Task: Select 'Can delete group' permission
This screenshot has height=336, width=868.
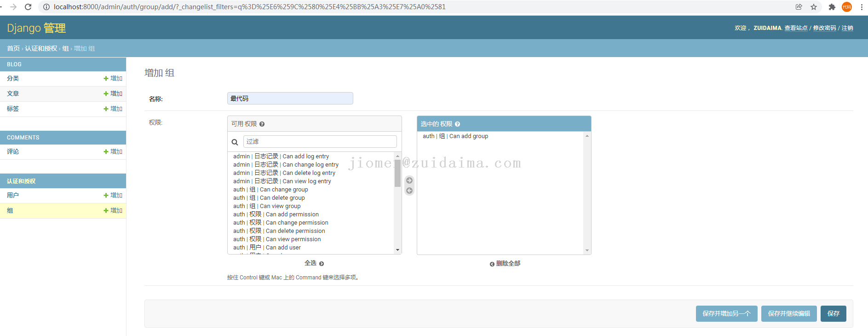Action: tap(269, 198)
